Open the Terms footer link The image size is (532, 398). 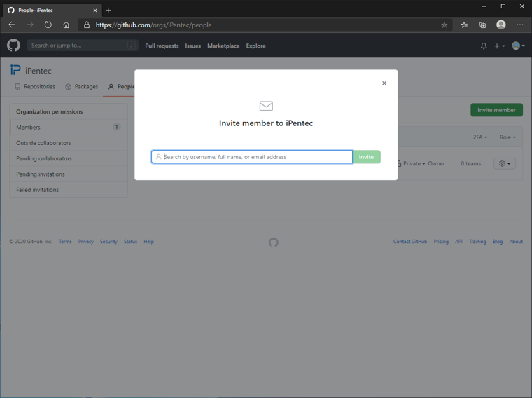click(x=65, y=242)
